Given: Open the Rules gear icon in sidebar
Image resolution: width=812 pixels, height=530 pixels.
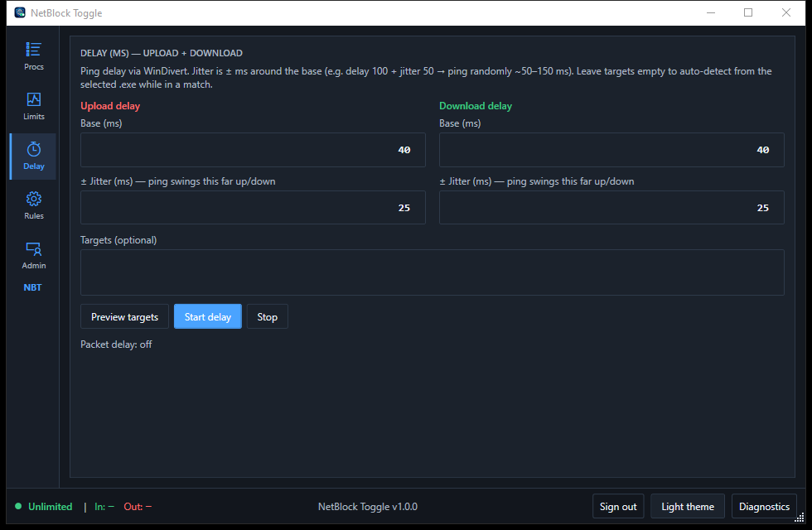Looking at the screenshot, I should (34, 199).
